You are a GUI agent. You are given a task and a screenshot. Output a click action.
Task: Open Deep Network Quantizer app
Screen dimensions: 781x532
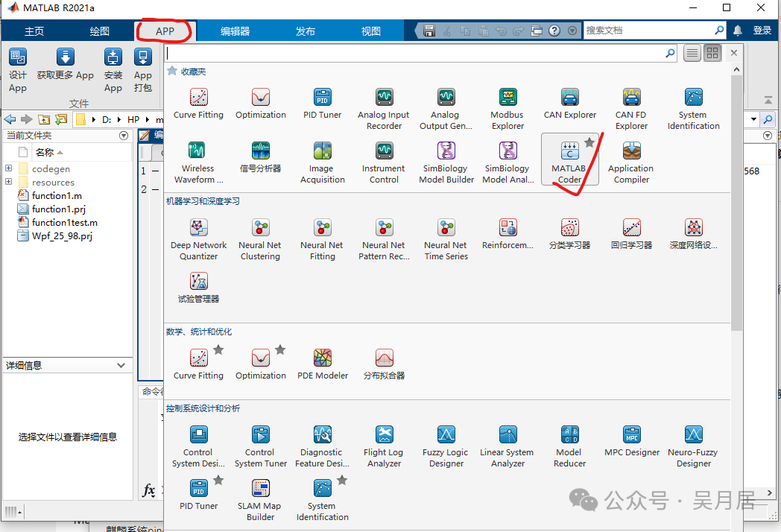198,240
